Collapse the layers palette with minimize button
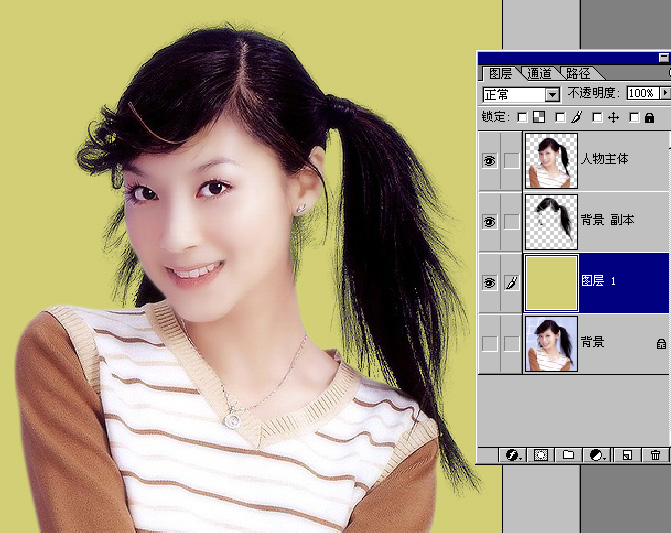 click(x=664, y=57)
